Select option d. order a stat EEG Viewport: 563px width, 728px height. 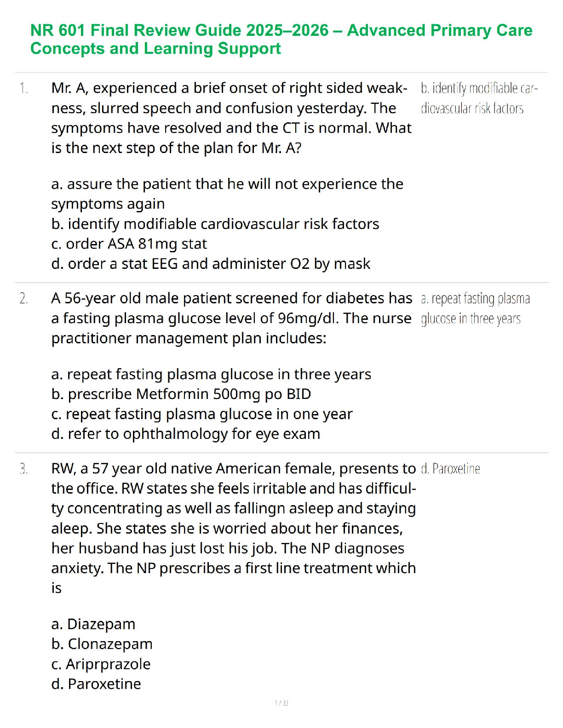click(x=211, y=264)
